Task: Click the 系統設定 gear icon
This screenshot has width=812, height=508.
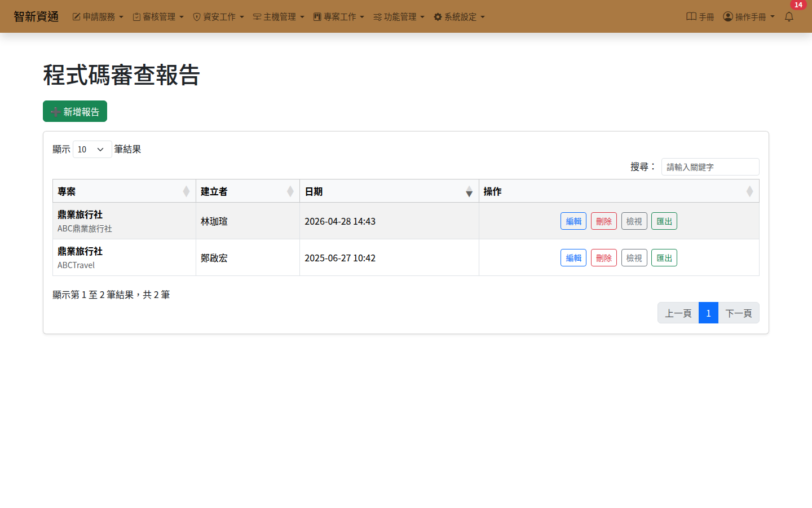Action: point(438,17)
